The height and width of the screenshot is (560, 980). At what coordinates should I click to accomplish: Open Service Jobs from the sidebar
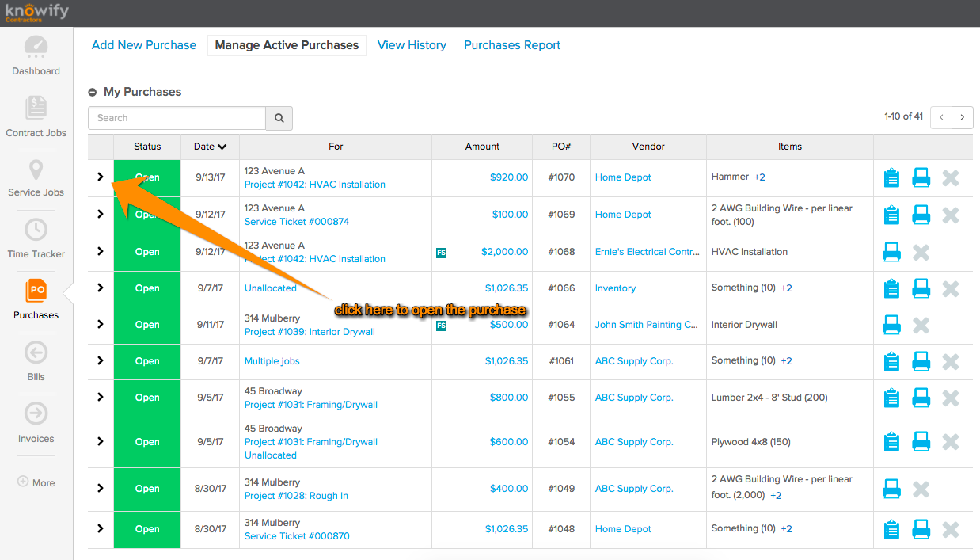[36, 178]
